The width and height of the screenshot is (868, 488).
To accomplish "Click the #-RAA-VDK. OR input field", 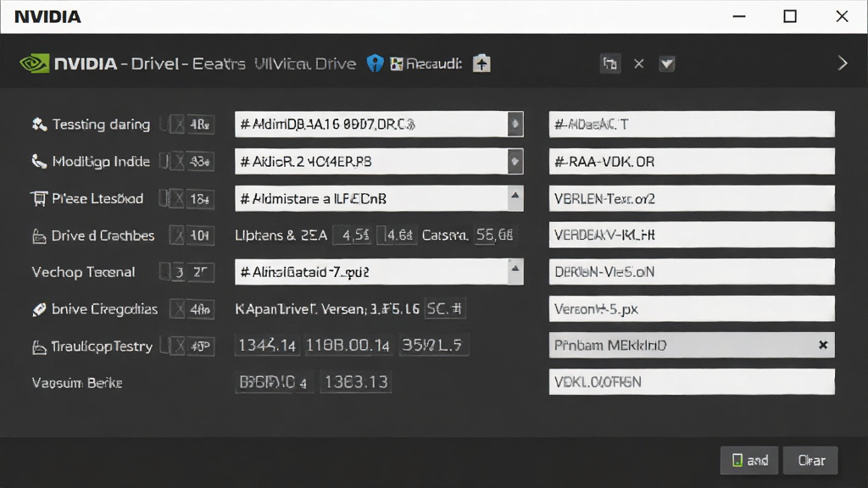I will click(x=692, y=161).
